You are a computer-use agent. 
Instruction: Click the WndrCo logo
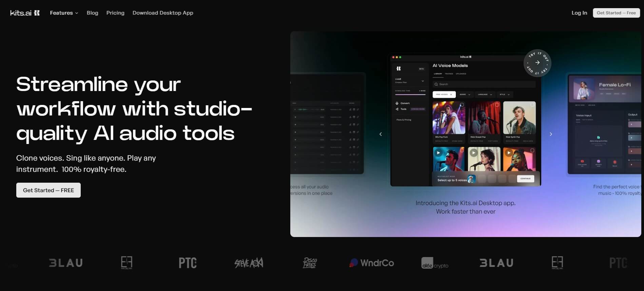point(372,263)
